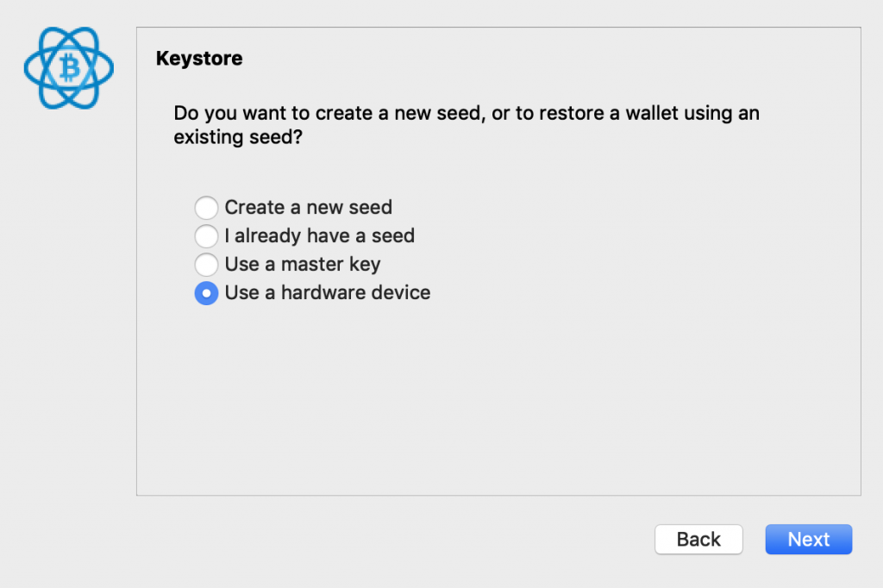The width and height of the screenshot is (883, 588).
Task: Click empty space left of the Back button
Action: 388,539
